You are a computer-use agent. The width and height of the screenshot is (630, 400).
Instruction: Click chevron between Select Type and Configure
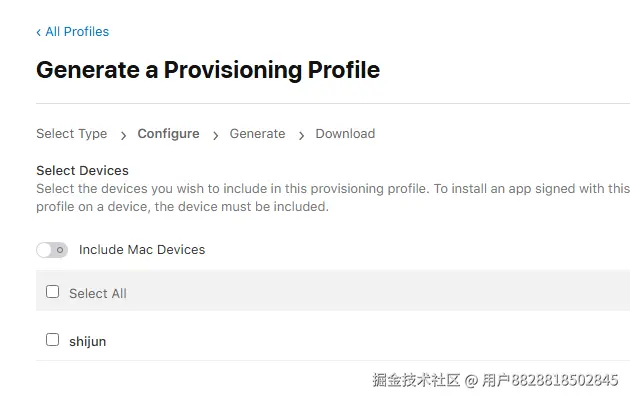123,136
